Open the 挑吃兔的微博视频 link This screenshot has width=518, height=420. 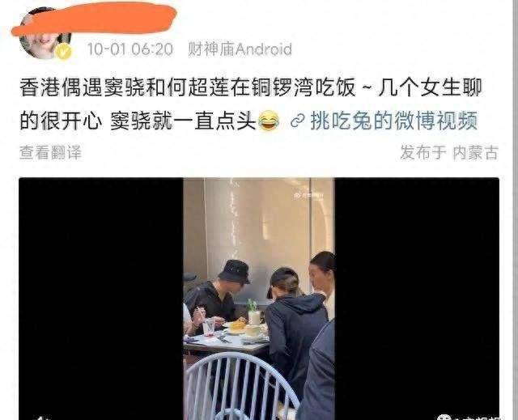coord(394,121)
